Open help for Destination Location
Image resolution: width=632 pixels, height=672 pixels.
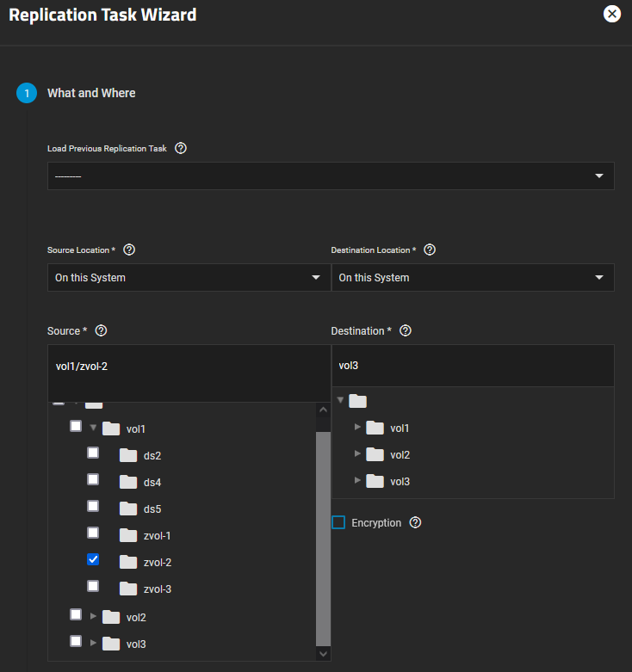(430, 250)
